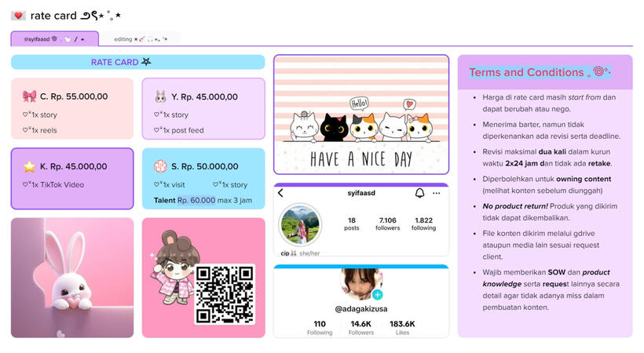Click the 'Y. Rp. 45.000,00' price
644x353 pixels.
coord(204,96)
